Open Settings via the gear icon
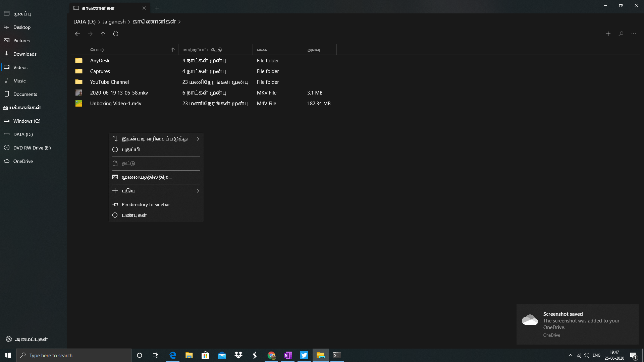 [9, 339]
